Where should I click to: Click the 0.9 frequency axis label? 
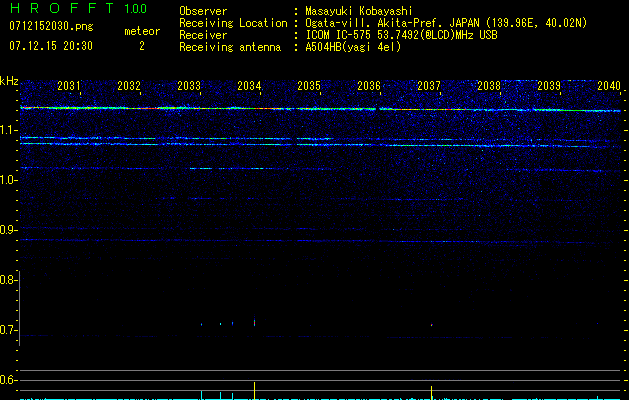point(8,230)
